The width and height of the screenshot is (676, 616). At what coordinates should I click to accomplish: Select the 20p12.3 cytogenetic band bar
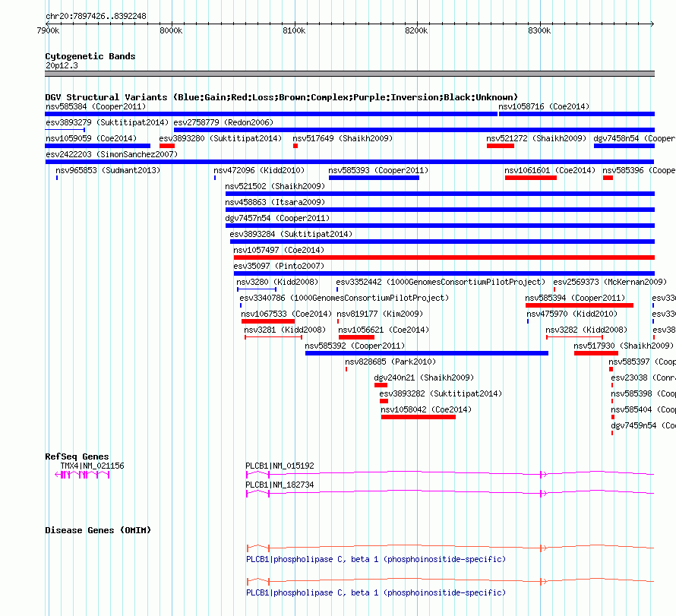tap(349, 74)
